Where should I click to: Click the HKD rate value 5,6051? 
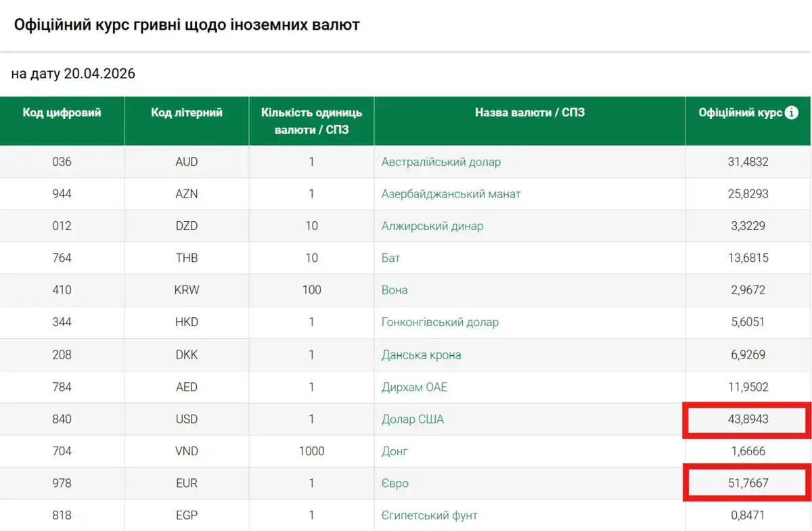click(x=748, y=322)
